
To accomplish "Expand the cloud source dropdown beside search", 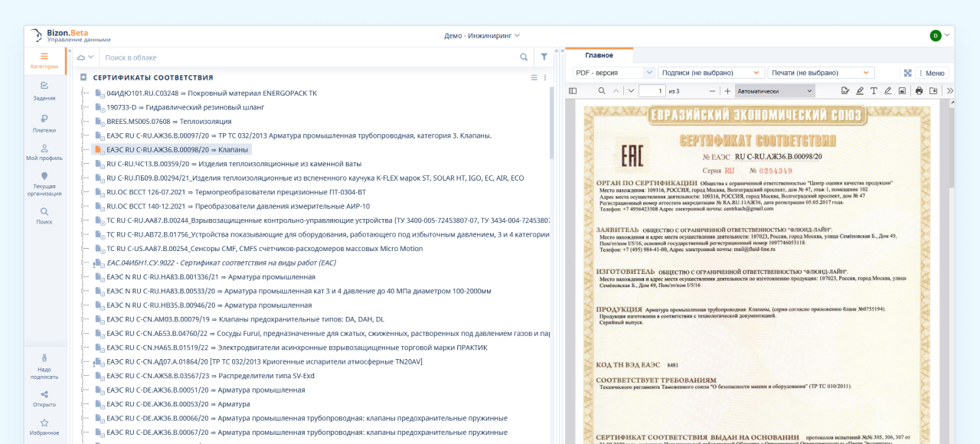I will coord(86,57).
